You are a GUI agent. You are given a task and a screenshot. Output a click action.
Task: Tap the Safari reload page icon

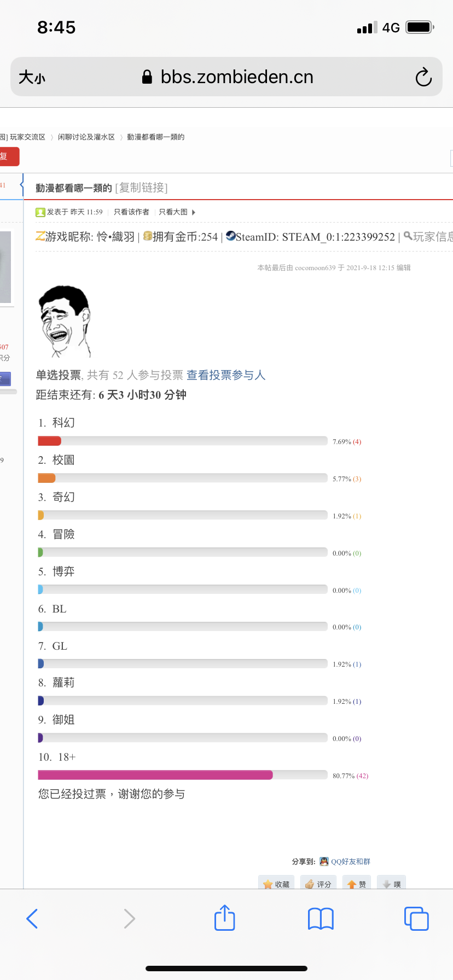[x=423, y=77]
